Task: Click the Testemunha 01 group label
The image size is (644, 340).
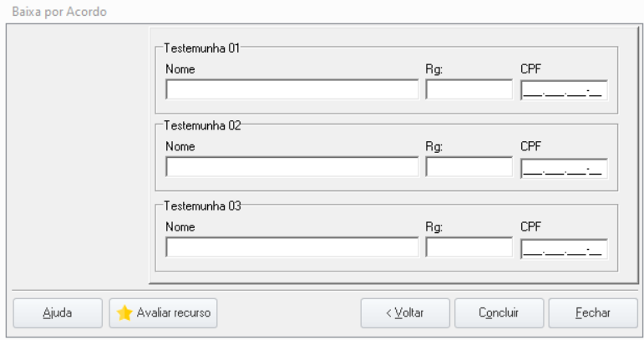Action: pyautogui.click(x=201, y=48)
